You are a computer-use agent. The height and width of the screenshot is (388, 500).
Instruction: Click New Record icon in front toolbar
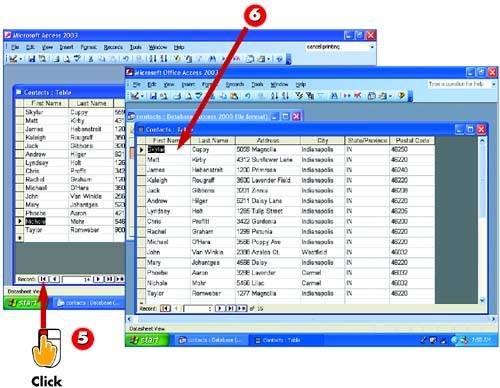[x=346, y=96]
